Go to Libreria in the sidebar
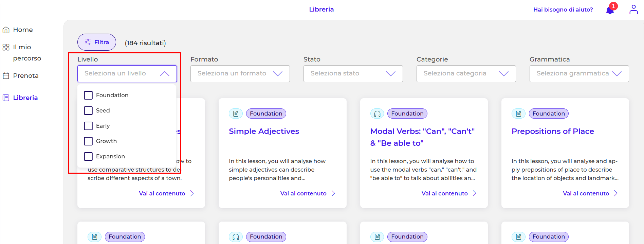 tap(25, 98)
